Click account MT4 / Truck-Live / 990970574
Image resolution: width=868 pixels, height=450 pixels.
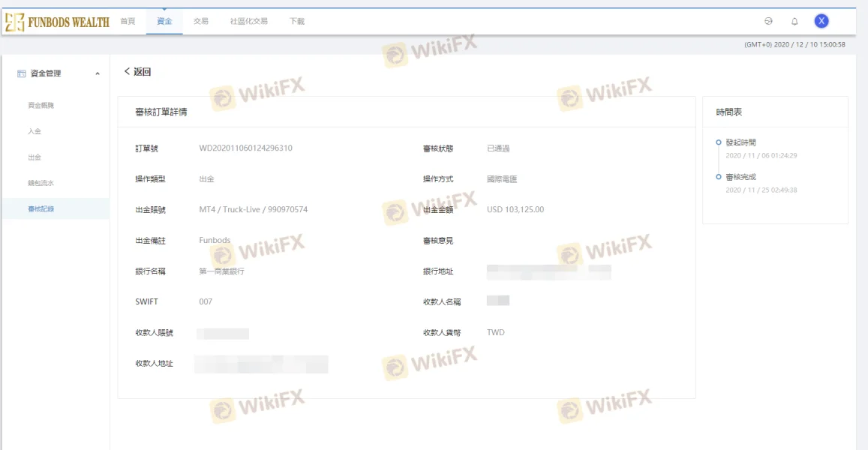click(253, 209)
